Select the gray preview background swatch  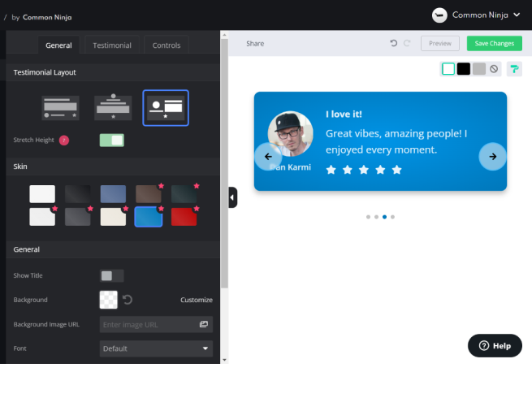[478, 69]
